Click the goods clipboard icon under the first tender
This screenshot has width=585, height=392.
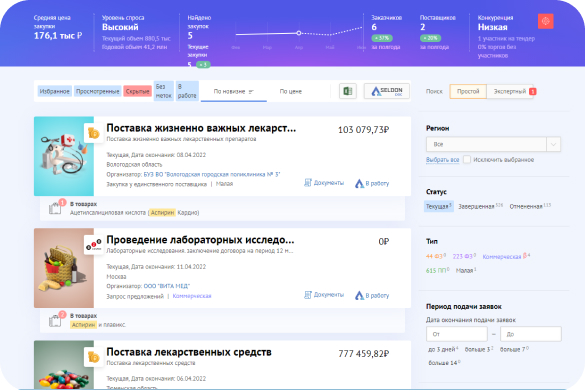coord(55,208)
